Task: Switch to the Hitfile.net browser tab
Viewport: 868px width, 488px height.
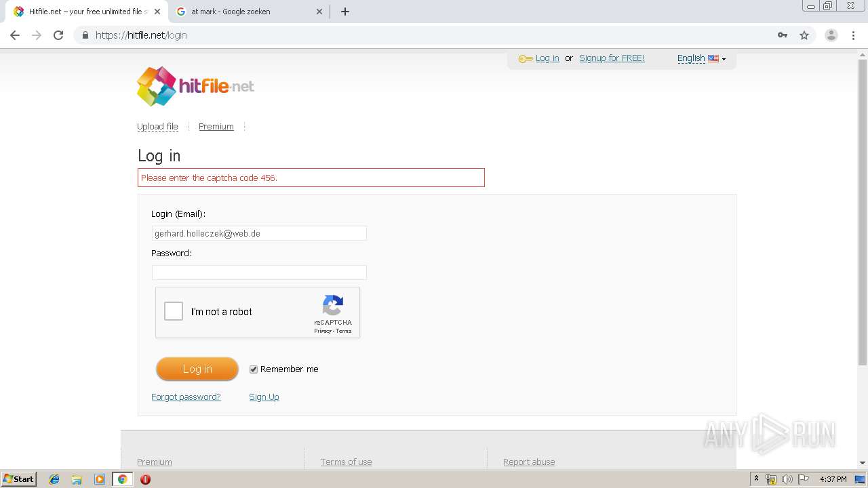Action: 86,12
